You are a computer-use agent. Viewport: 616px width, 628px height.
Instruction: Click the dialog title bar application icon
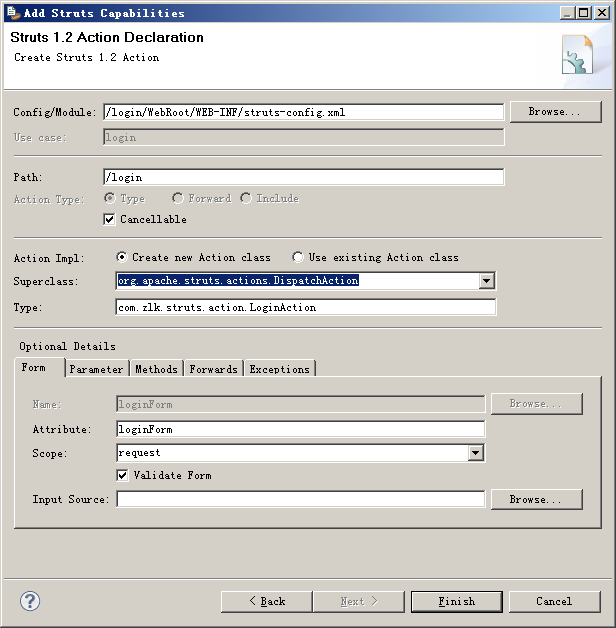pyautogui.click(x=14, y=12)
